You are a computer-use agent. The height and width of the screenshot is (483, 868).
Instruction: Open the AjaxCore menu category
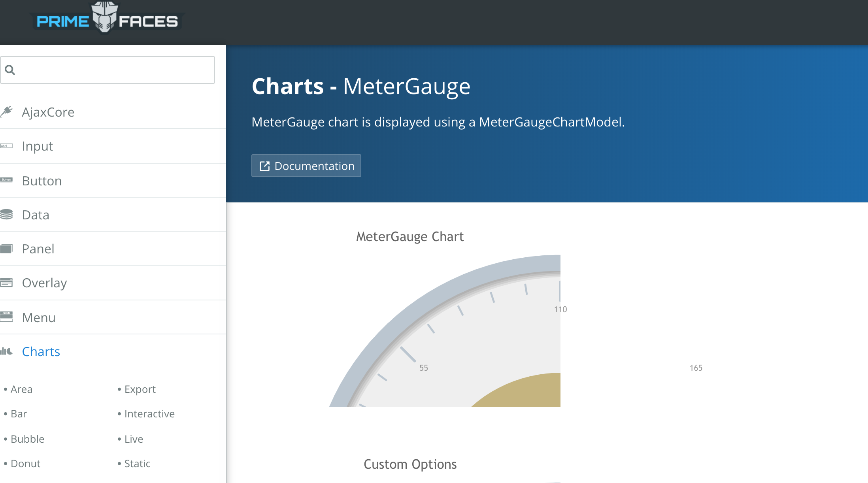[x=48, y=112]
